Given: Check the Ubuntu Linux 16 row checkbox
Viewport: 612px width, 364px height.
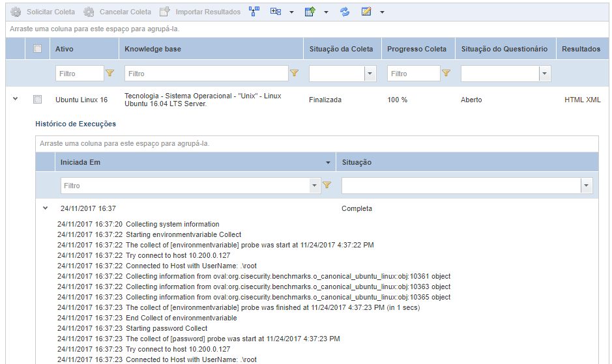Looking at the screenshot, I should [x=37, y=100].
